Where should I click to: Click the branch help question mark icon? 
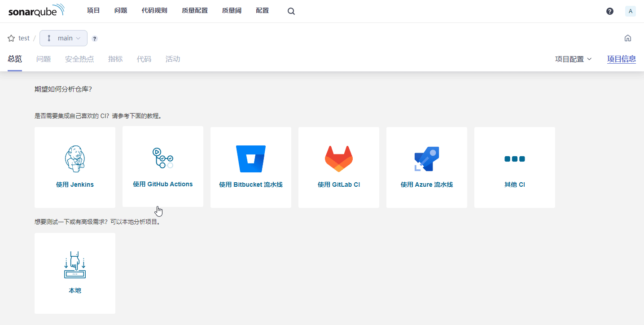[95, 39]
